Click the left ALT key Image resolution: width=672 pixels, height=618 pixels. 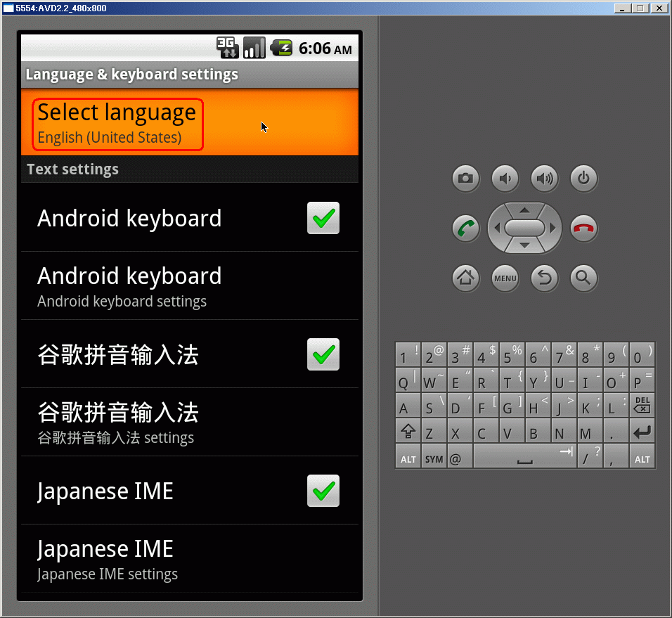click(408, 456)
